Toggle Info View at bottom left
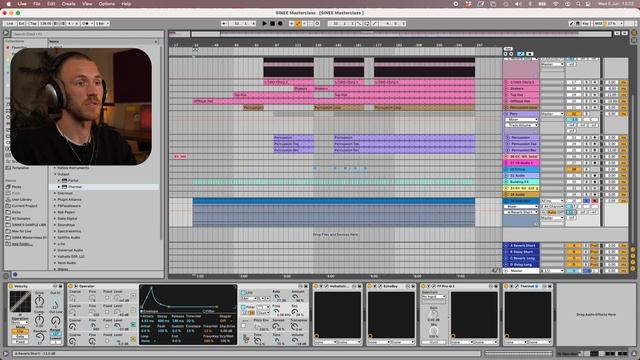 [6, 353]
